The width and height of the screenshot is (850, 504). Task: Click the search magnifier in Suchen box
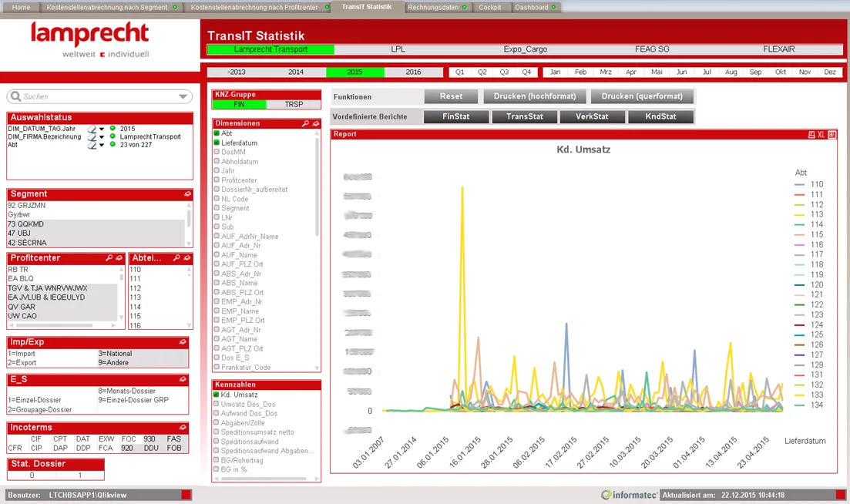click(x=15, y=96)
